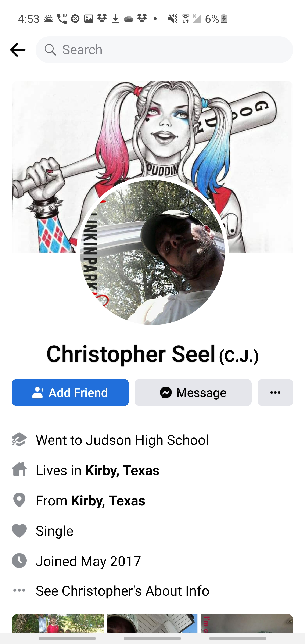Tap the graduation cap education icon
The image size is (305, 644).
(x=19, y=440)
